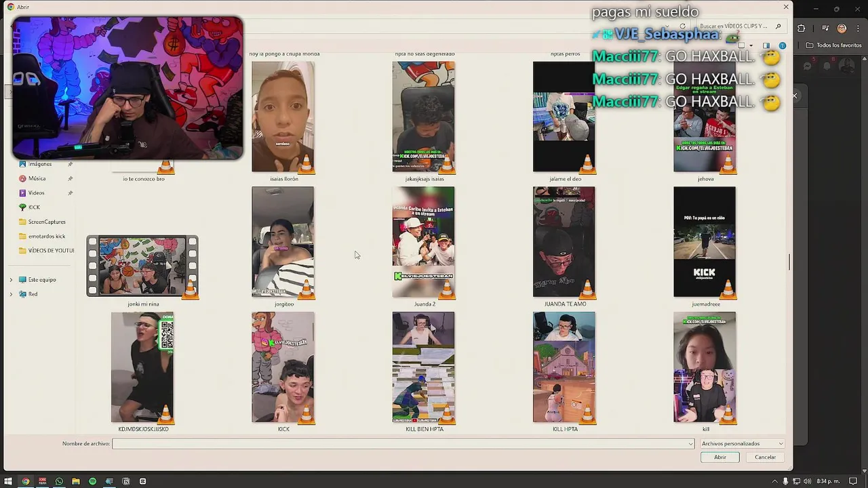
Task: Select the jakasjksajs isaias video thumbnail
Action: 424,117
